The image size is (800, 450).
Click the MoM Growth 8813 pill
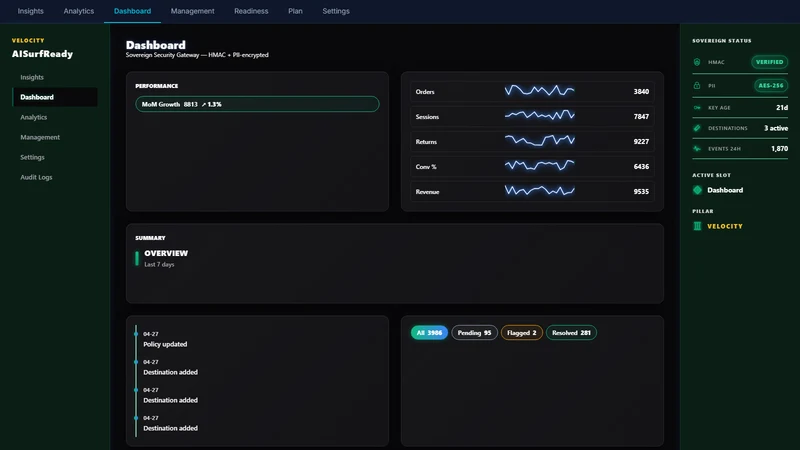pyautogui.click(x=257, y=104)
